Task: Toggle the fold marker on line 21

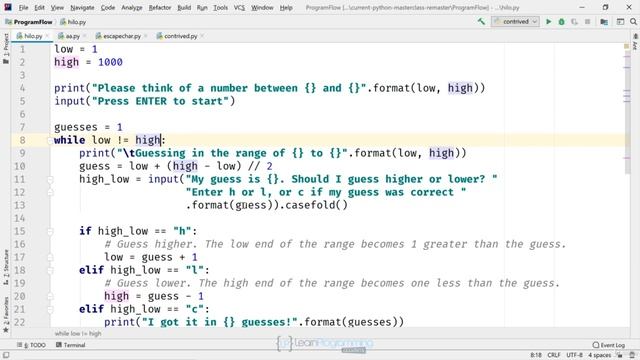Action: click(x=50, y=309)
